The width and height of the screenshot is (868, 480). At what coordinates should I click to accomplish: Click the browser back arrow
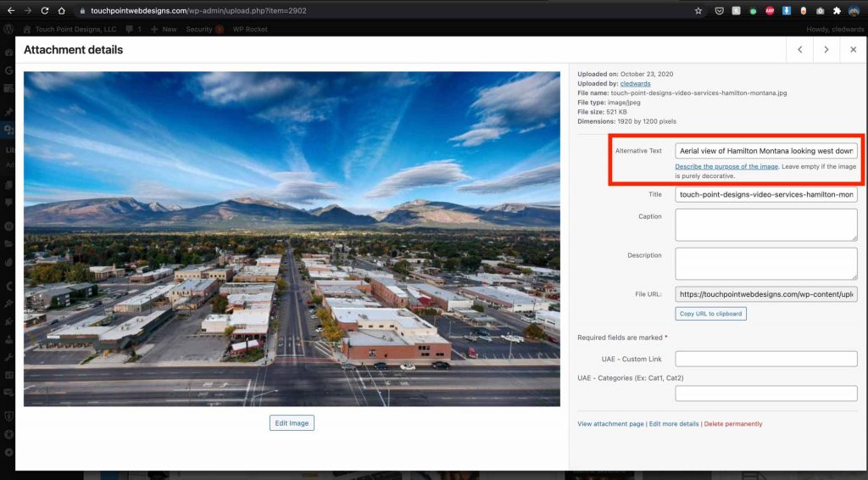pos(10,11)
